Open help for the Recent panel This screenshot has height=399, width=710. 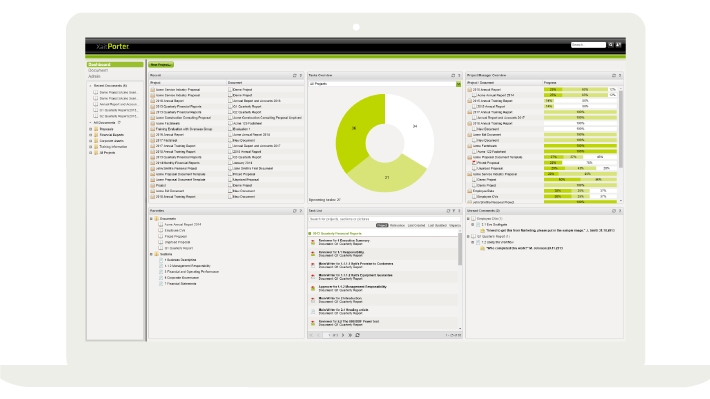301,76
